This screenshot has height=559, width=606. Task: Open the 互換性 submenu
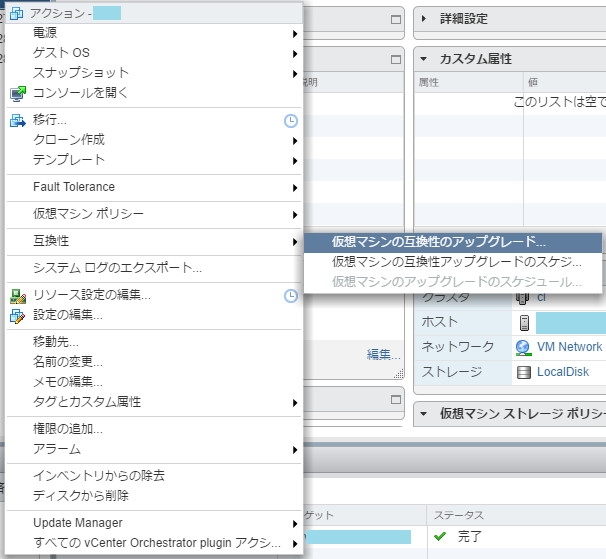click(x=154, y=241)
